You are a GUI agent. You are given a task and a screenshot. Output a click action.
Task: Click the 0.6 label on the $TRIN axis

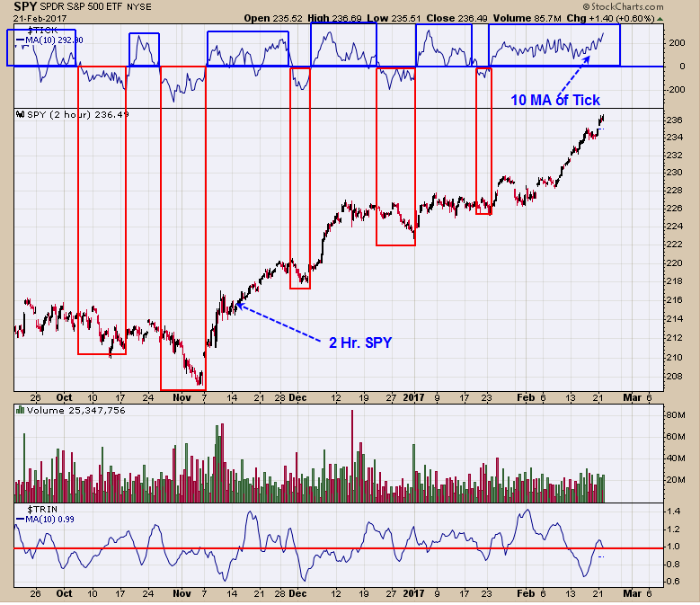tap(674, 582)
